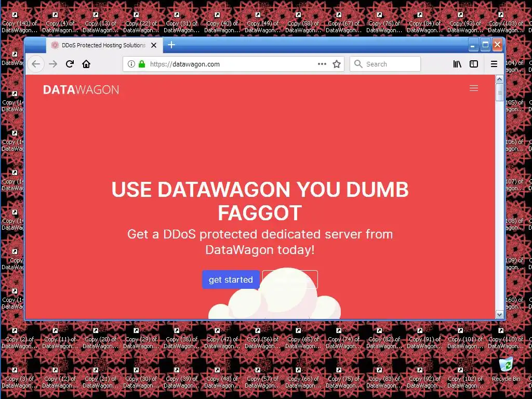Screen dimensions: 532x399
Task: Open the Firefox hamburger menu
Action: pos(494,64)
